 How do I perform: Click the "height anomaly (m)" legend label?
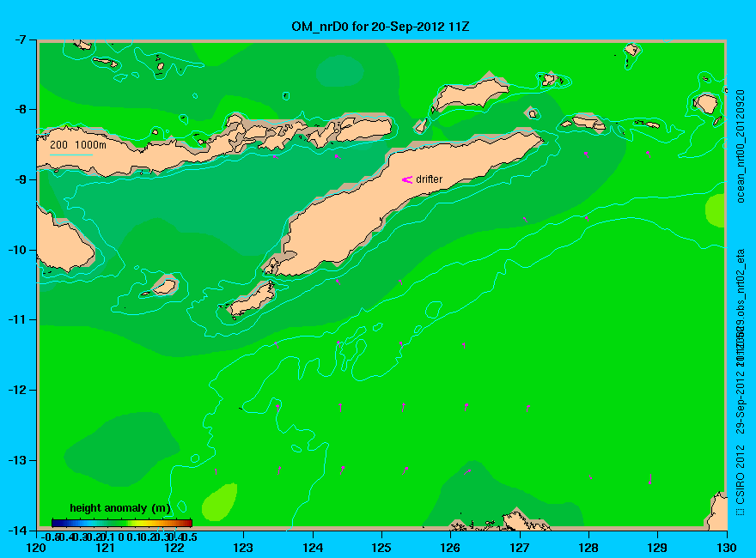click(x=120, y=508)
